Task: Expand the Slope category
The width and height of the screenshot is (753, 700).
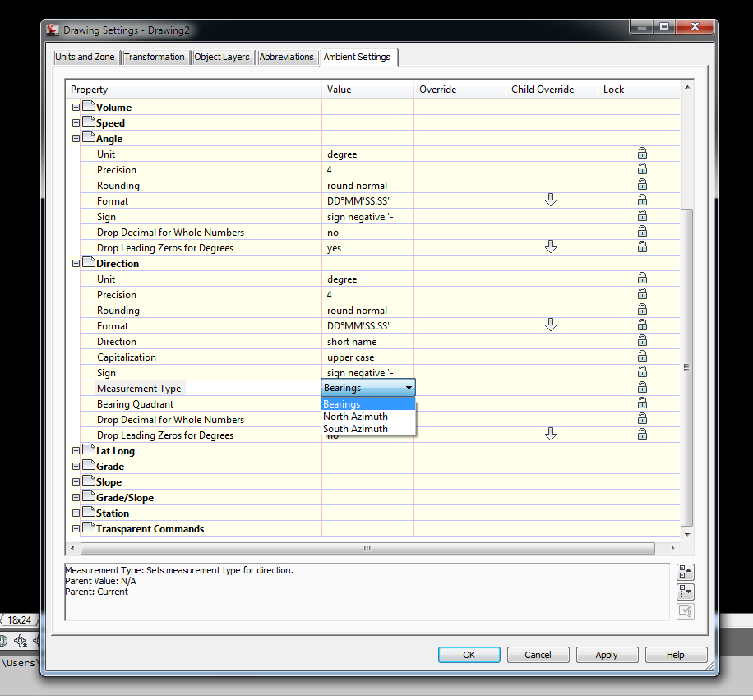Action: [x=76, y=481]
